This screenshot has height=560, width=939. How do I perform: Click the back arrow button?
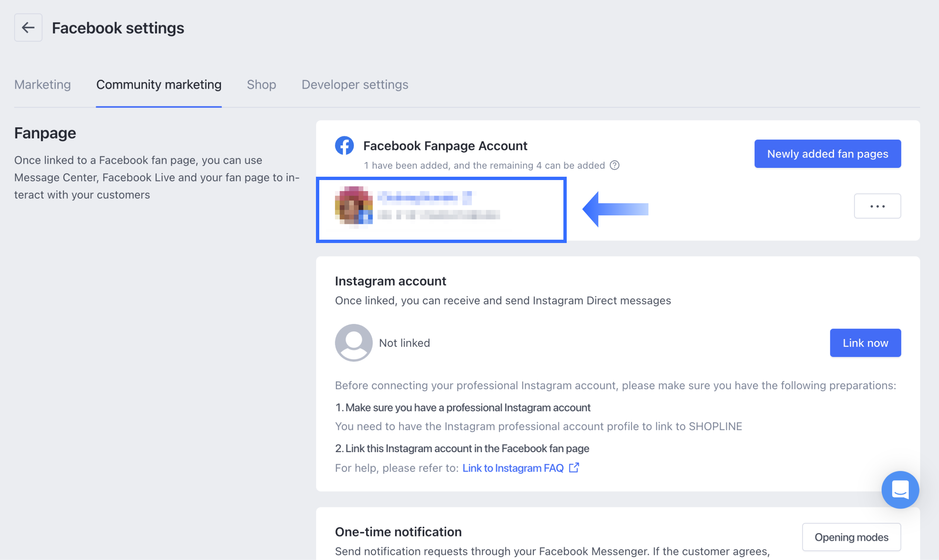tap(28, 28)
